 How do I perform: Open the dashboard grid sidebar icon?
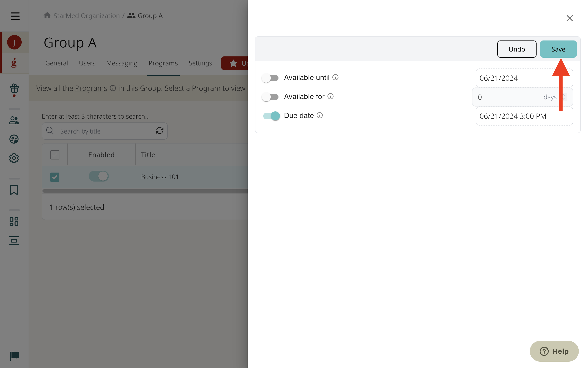pyautogui.click(x=14, y=222)
